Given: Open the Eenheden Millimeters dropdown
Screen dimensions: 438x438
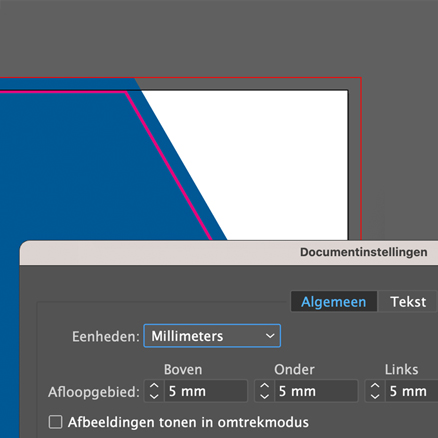Looking at the screenshot, I should [x=212, y=336].
